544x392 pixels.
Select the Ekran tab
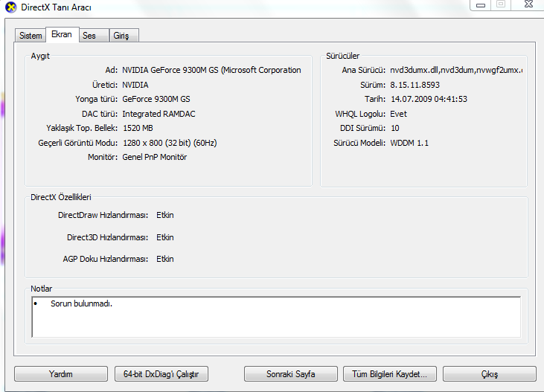[62, 34]
